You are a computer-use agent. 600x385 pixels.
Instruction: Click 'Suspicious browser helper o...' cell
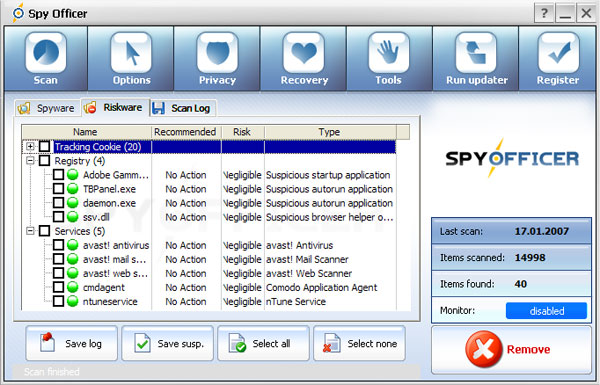(329, 217)
